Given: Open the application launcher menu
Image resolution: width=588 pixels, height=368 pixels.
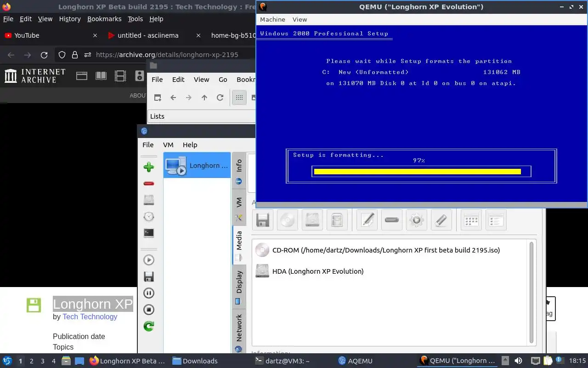Looking at the screenshot, I should [x=7, y=361].
